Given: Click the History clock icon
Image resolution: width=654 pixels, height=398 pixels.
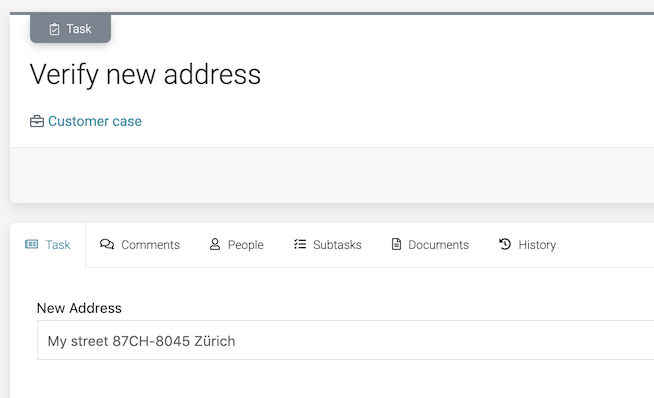Looking at the screenshot, I should click(505, 244).
